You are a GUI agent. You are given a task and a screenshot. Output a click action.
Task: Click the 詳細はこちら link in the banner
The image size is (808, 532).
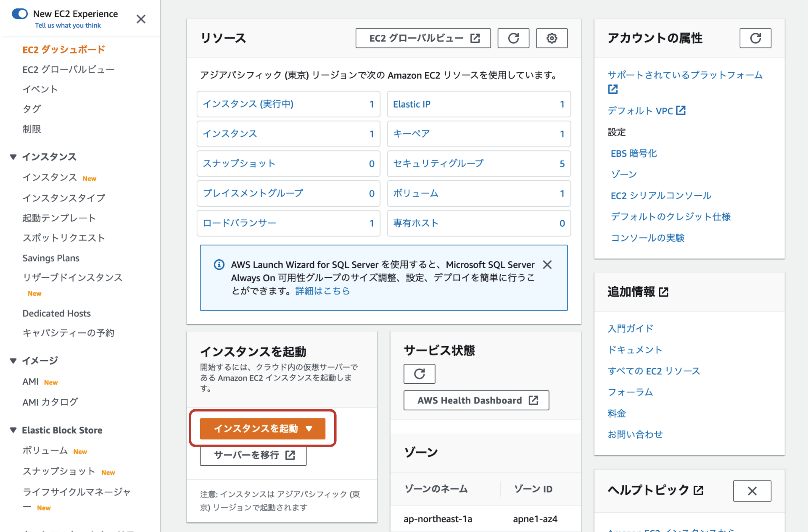tap(322, 290)
